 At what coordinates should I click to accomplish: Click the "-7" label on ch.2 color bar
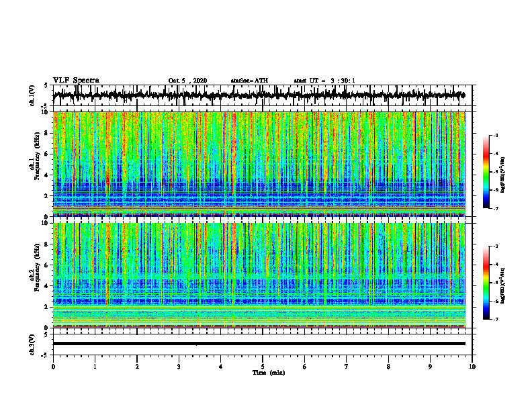(x=495, y=320)
